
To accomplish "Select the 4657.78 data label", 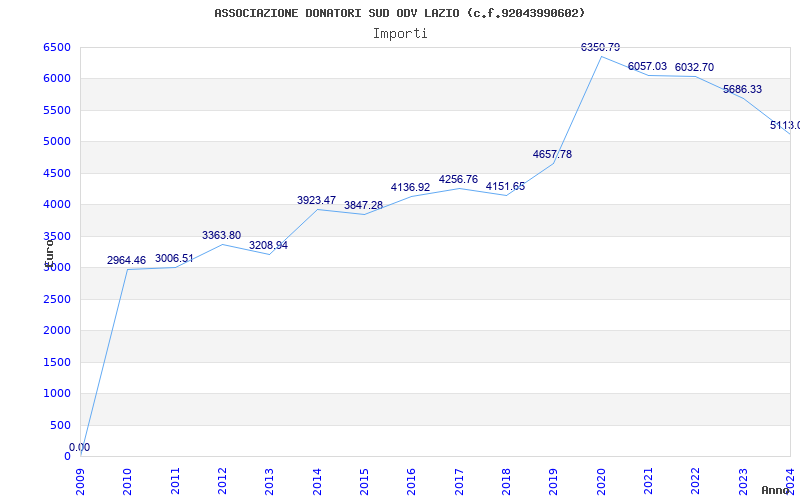I will [553, 154].
